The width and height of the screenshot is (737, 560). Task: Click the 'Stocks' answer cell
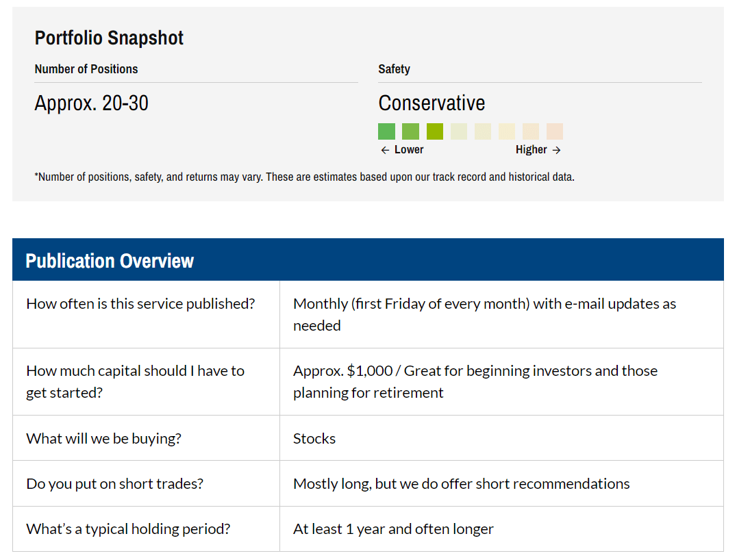click(314, 438)
